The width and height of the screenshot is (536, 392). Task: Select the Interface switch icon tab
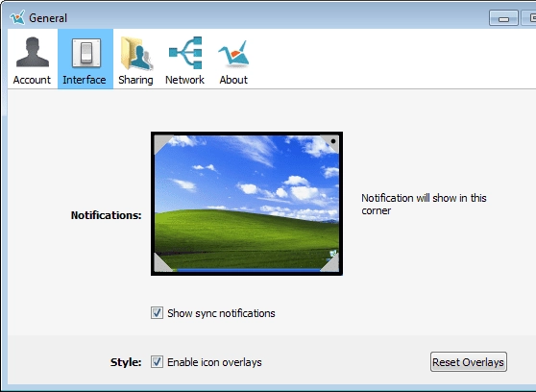pyautogui.click(x=85, y=60)
